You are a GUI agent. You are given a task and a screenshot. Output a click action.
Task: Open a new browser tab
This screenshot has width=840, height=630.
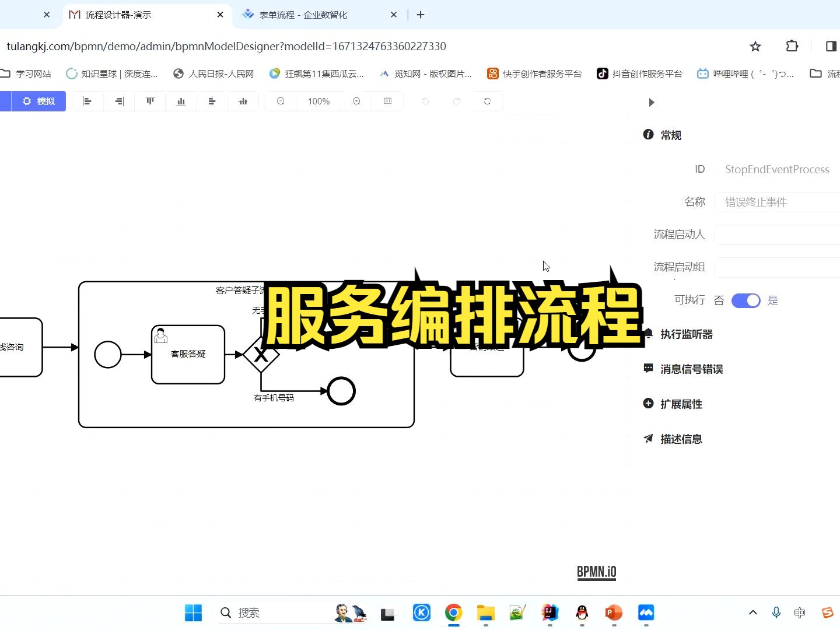click(x=421, y=15)
